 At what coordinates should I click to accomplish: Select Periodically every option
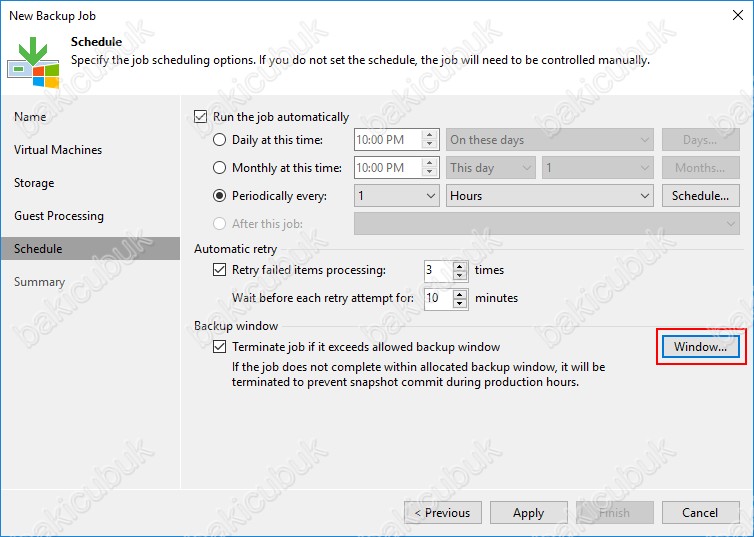click(219, 196)
